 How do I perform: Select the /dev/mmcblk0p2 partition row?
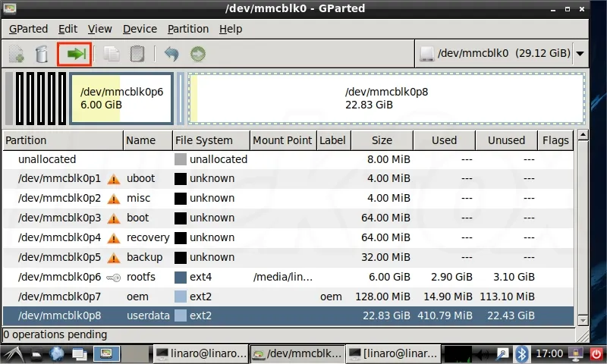click(x=288, y=198)
